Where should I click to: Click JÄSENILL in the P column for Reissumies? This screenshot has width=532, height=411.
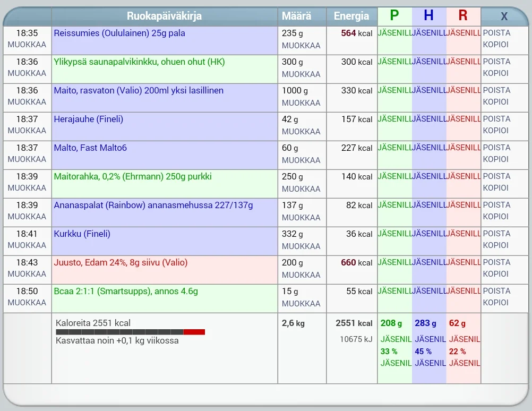[394, 33]
